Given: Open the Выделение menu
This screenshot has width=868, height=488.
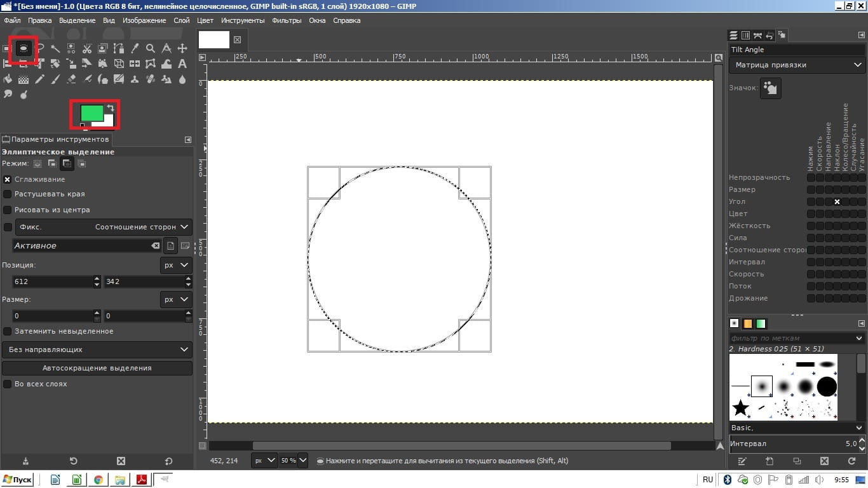Looking at the screenshot, I should 77,20.
